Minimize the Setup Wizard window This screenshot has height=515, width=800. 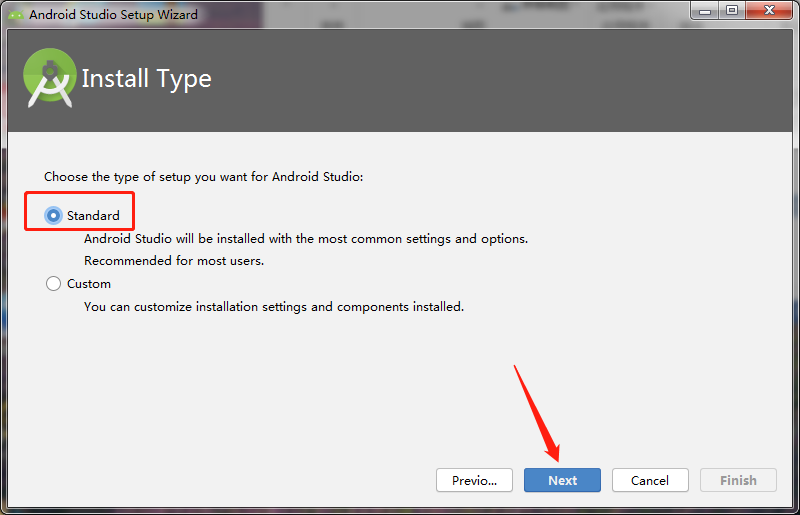pyautogui.click(x=705, y=10)
